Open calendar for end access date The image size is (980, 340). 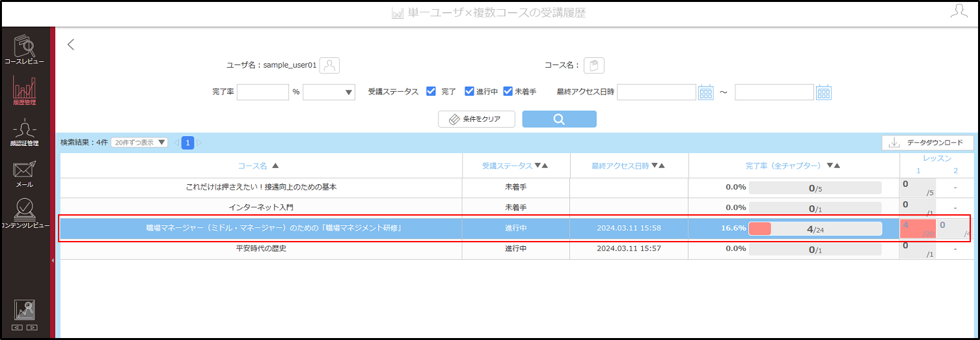tap(824, 92)
